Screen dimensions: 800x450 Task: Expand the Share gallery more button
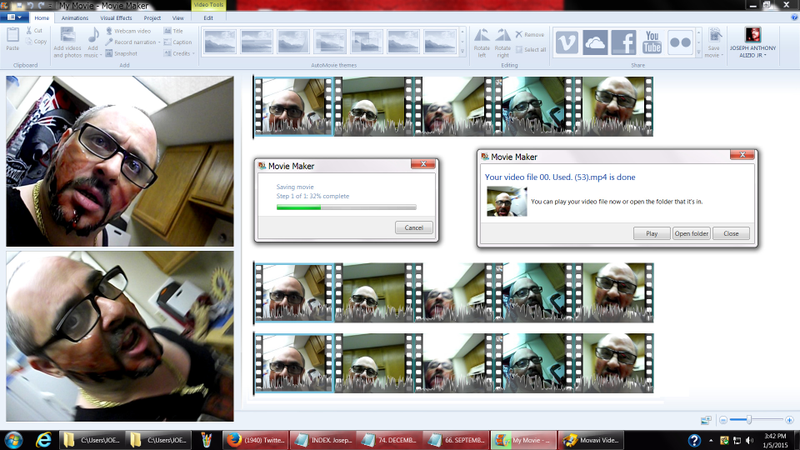click(698, 52)
